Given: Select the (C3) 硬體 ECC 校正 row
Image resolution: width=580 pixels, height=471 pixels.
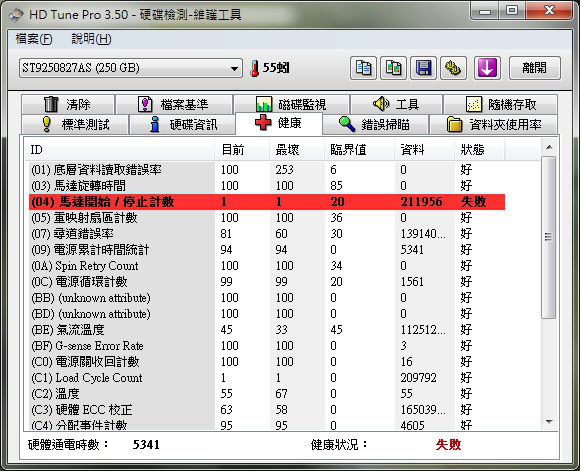Looking at the screenshot, I should pos(267,410).
